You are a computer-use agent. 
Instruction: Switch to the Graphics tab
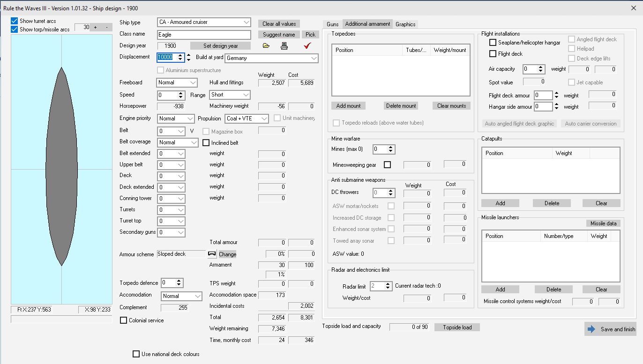[x=405, y=24]
